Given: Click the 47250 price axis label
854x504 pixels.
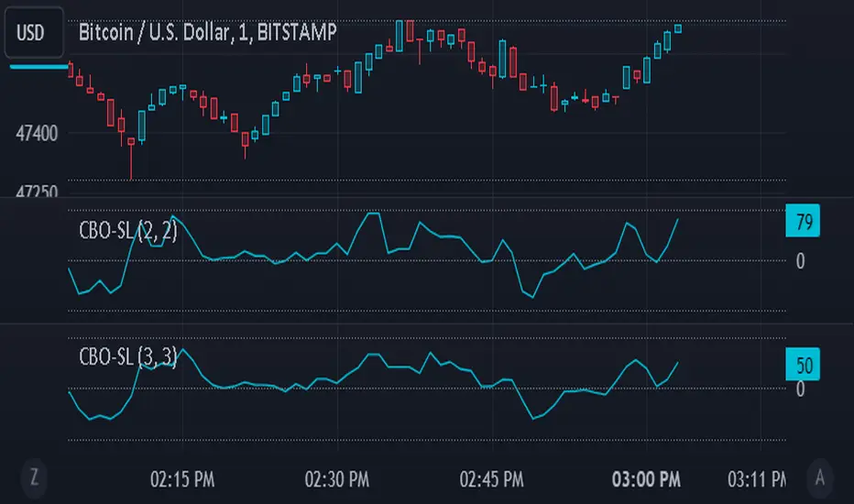Looking at the screenshot, I should [x=37, y=192].
